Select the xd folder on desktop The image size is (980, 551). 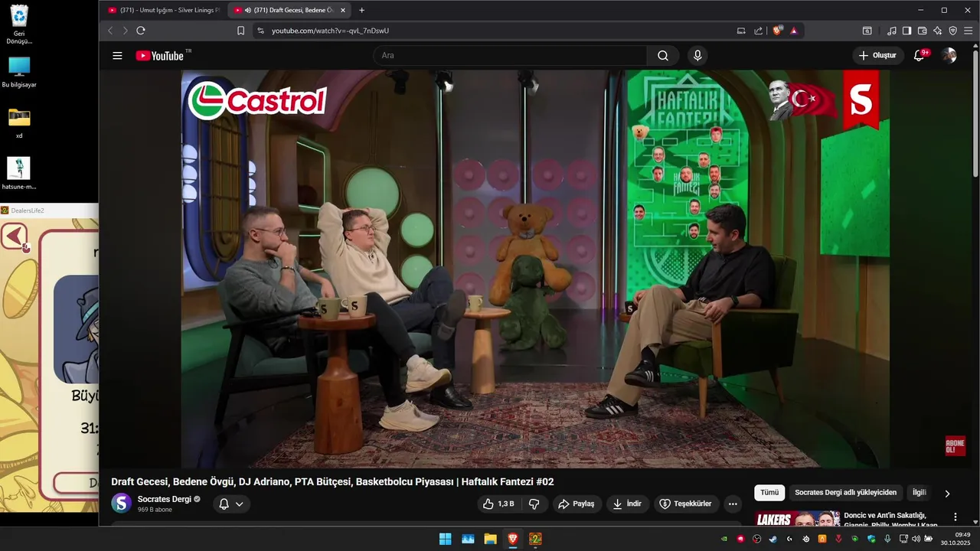[19, 123]
